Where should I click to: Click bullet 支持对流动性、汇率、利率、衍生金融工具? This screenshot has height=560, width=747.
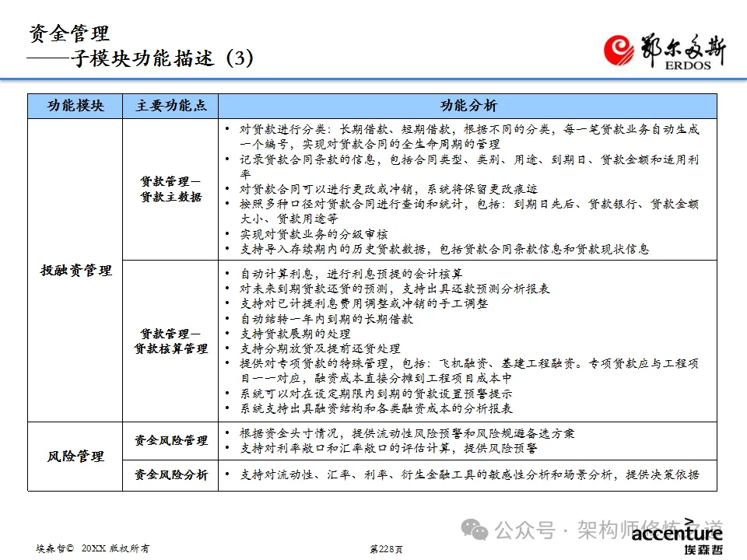469,474
